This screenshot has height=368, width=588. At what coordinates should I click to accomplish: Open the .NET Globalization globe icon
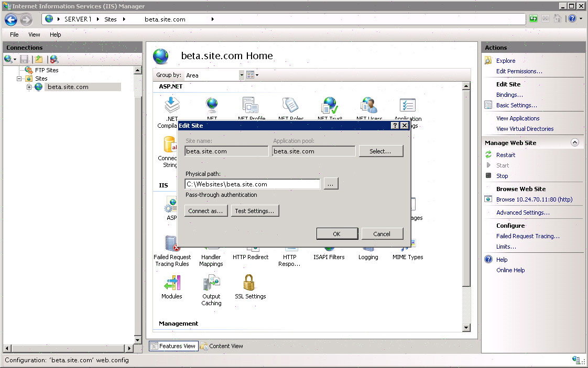(x=212, y=105)
